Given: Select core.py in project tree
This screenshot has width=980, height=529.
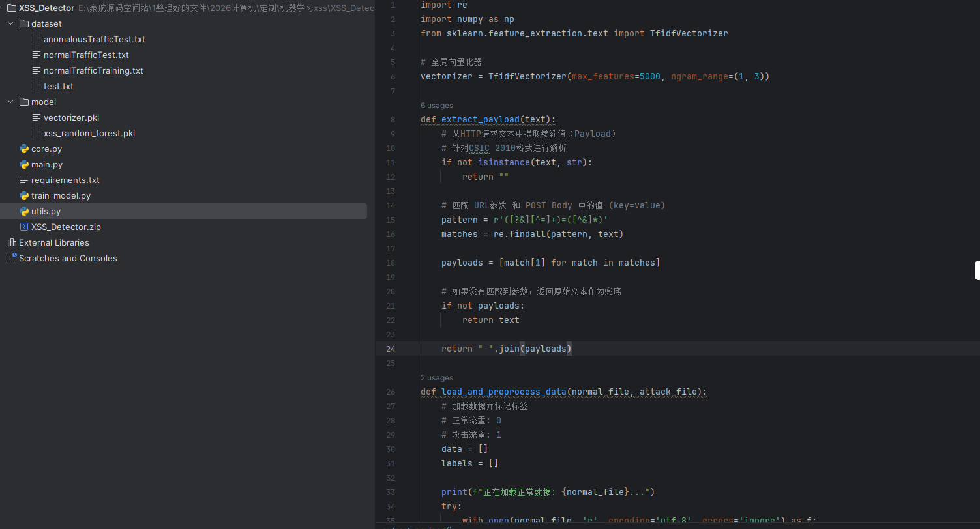Looking at the screenshot, I should point(46,149).
